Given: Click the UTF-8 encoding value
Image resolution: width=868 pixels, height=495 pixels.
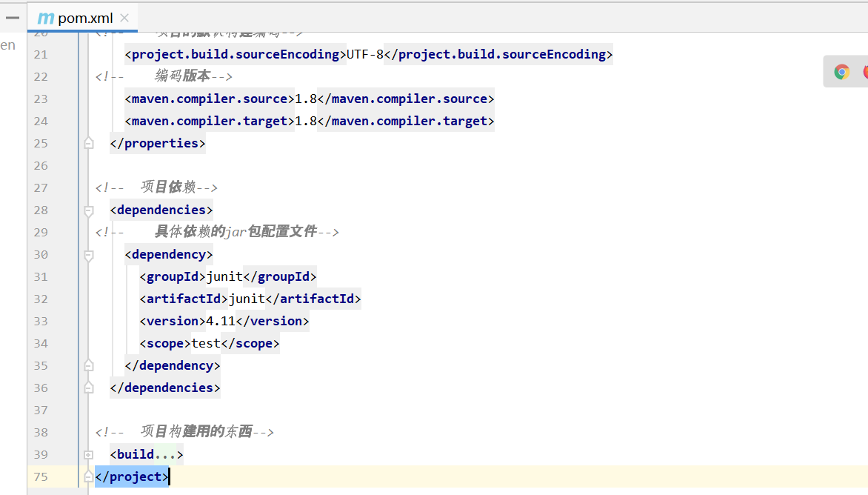Looking at the screenshot, I should 365,54.
